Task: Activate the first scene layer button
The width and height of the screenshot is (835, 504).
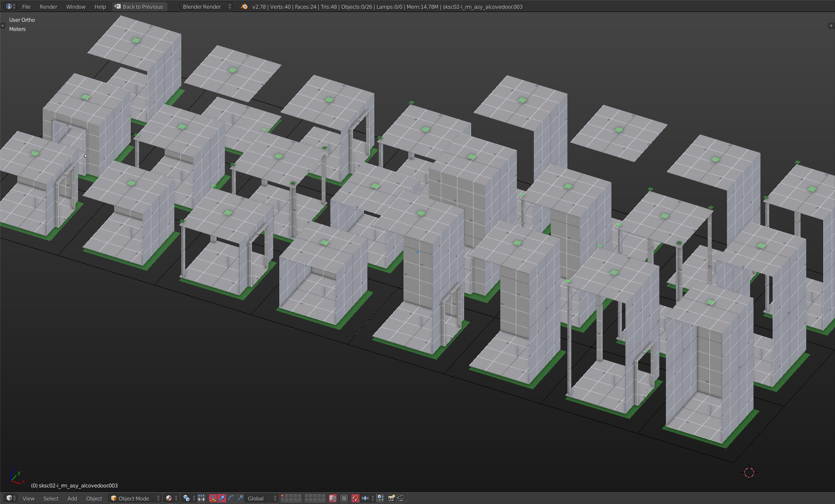Action: coord(282,496)
